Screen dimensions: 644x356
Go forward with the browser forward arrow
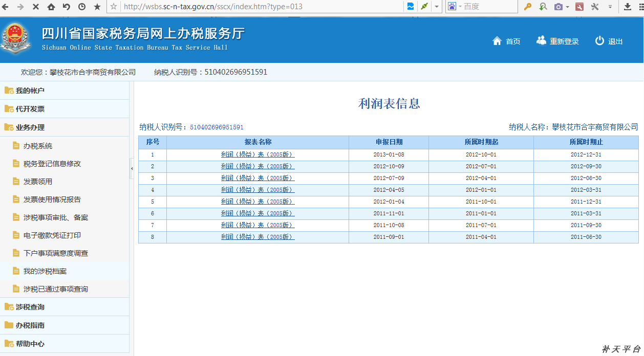coord(20,7)
